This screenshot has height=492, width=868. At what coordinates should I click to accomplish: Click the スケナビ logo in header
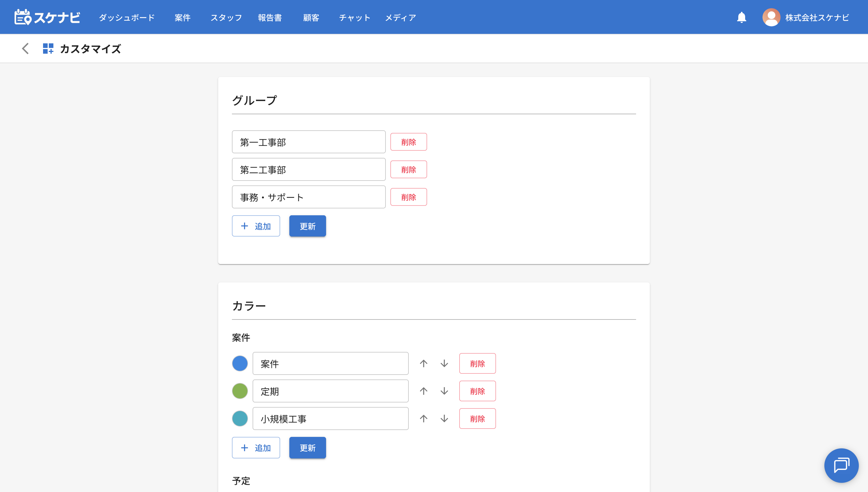point(47,17)
